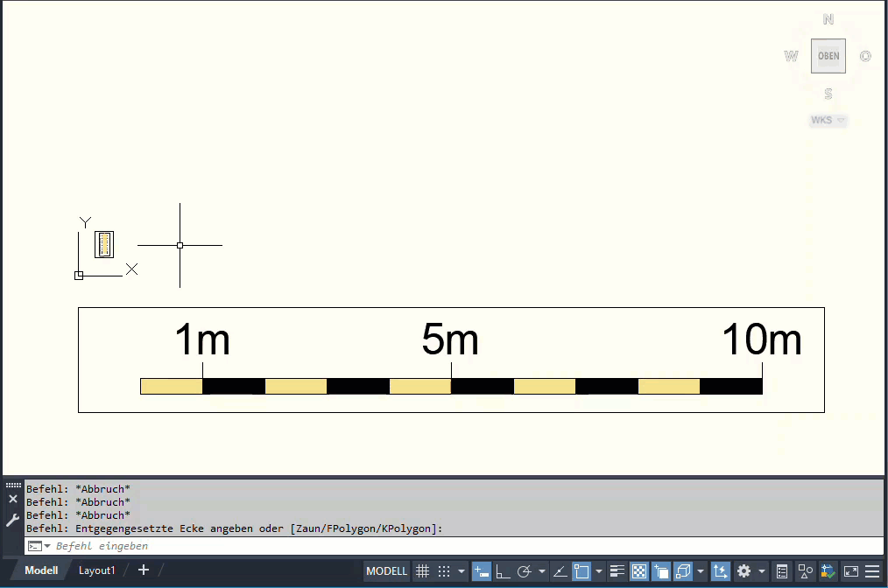This screenshot has height=588, width=888.
Task: Click the 2D object snap icon
Action: point(582,571)
